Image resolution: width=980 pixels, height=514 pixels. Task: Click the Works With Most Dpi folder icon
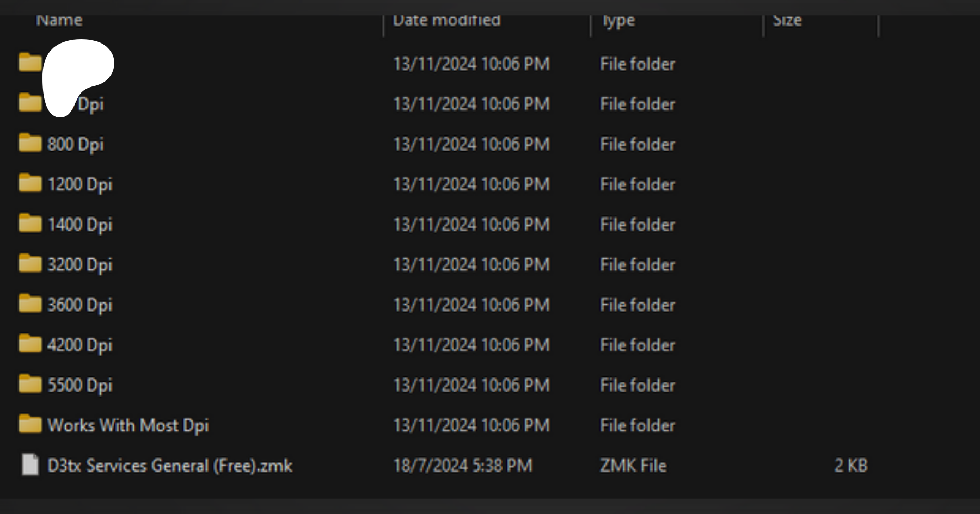(30, 425)
